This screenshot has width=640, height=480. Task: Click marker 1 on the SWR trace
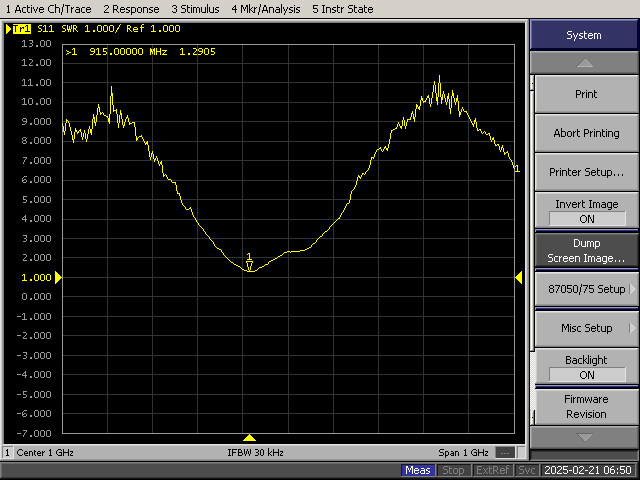click(249, 264)
